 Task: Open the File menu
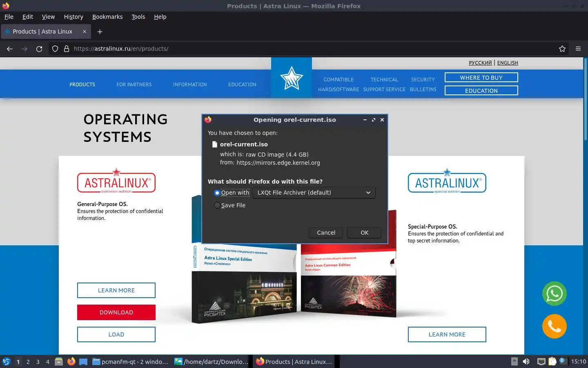[x=9, y=17]
